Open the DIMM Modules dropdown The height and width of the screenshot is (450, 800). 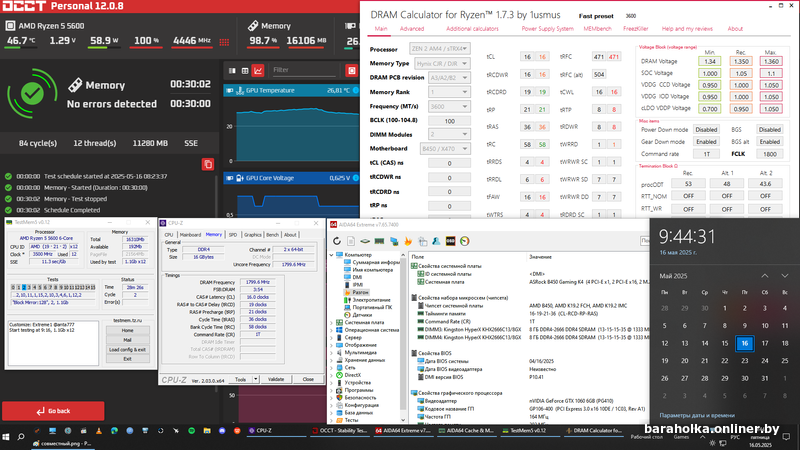[x=449, y=134]
